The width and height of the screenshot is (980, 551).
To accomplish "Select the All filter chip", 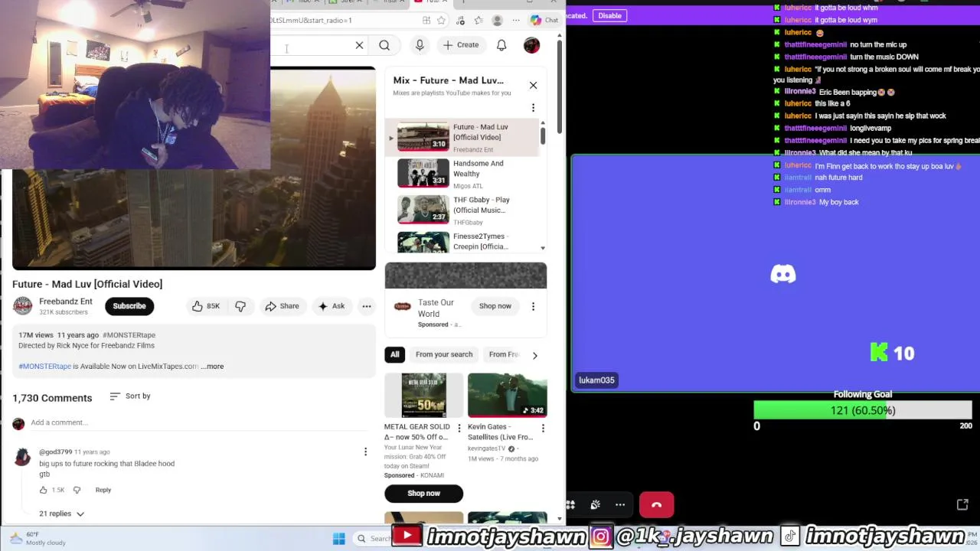I will [395, 354].
